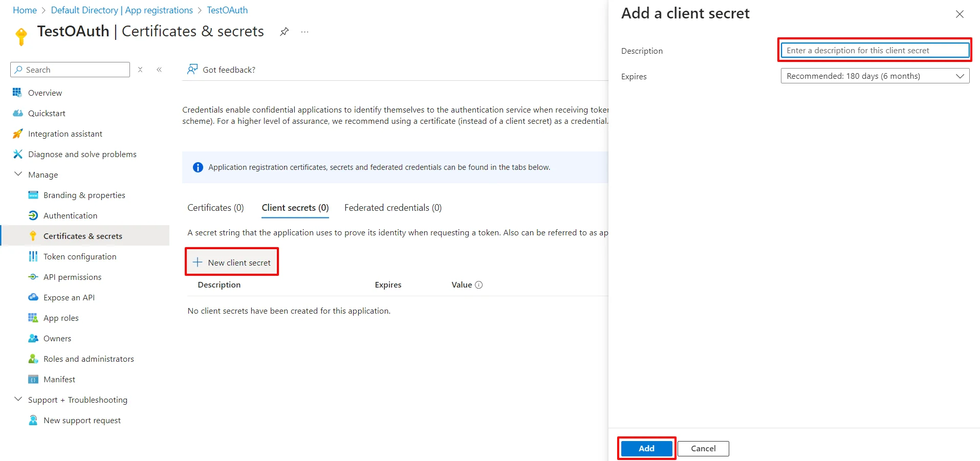Open the Federated credentials tab
The image size is (980, 461).
pyautogui.click(x=393, y=208)
